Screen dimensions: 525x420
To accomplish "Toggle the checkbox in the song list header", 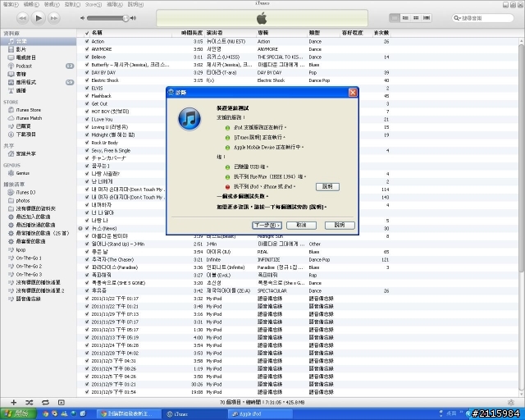I will (x=87, y=33).
